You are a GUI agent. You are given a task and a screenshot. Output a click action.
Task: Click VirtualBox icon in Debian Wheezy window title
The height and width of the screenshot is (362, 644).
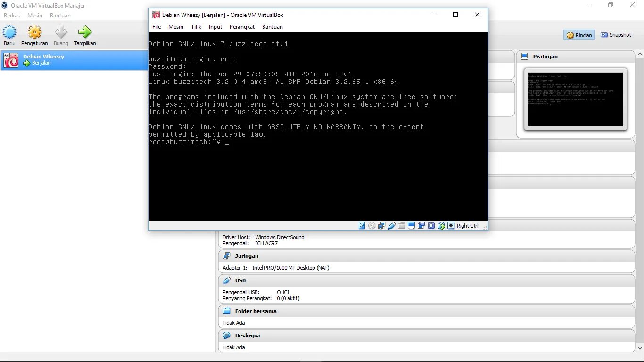pos(156,15)
